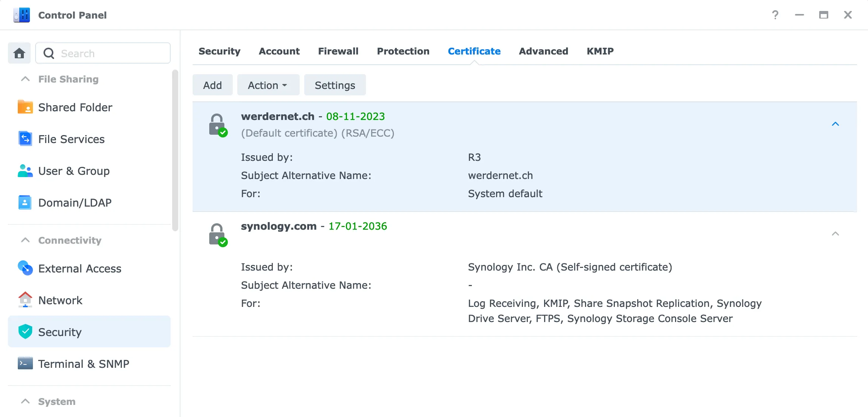Screen dimensions: 868x417
Task: Switch to the Protection tab
Action: pyautogui.click(x=403, y=51)
